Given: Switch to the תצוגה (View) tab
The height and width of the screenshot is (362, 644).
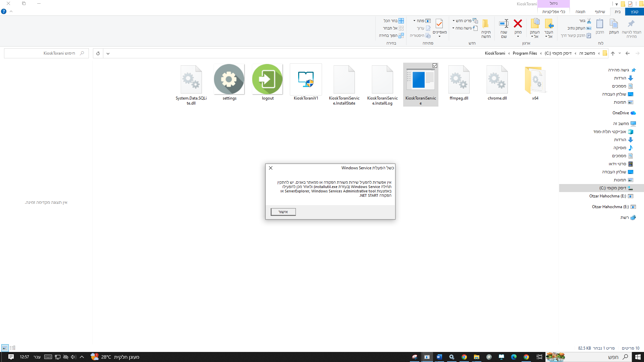Looking at the screenshot, I should tap(580, 12).
